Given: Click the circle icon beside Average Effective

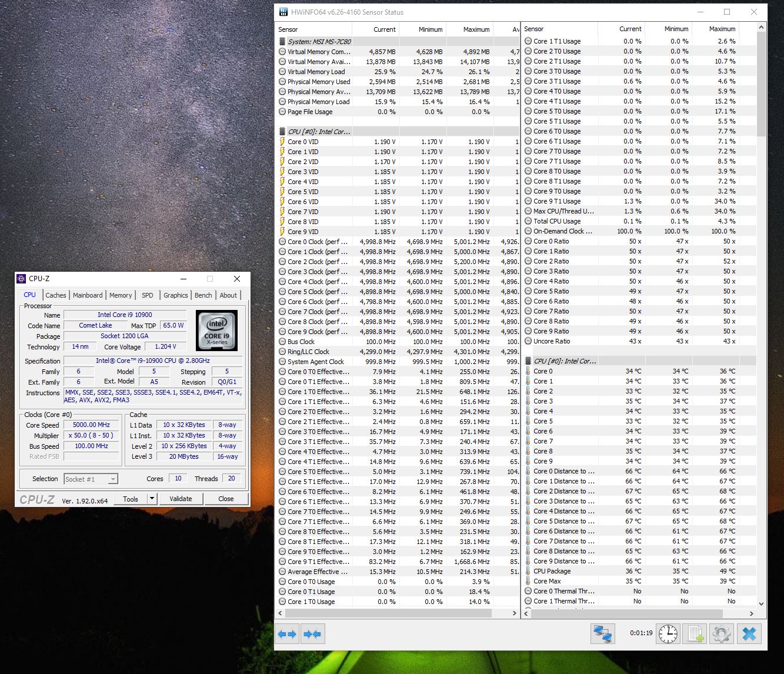Looking at the screenshot, I should tap(282, 572).
